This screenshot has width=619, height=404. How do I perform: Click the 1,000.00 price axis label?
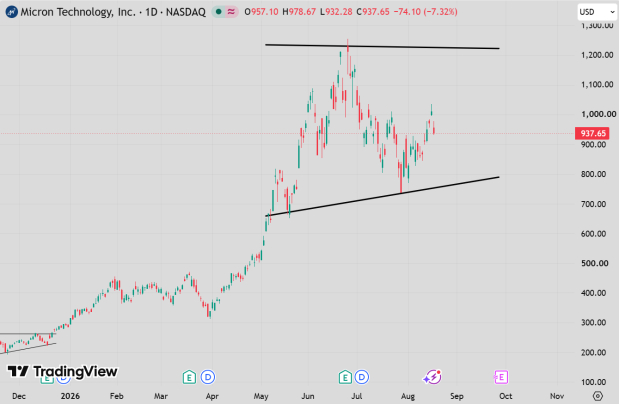click(598, 114)
